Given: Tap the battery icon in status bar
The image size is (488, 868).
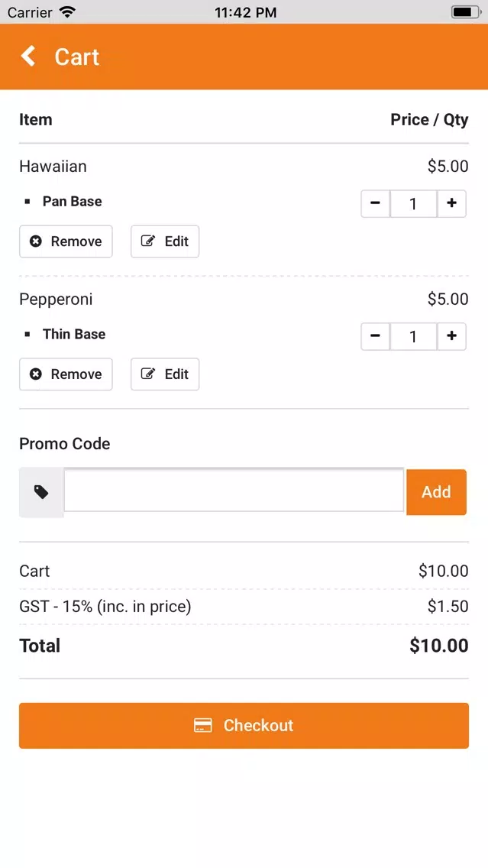Looking at the screenshot, I should (465, 11).
